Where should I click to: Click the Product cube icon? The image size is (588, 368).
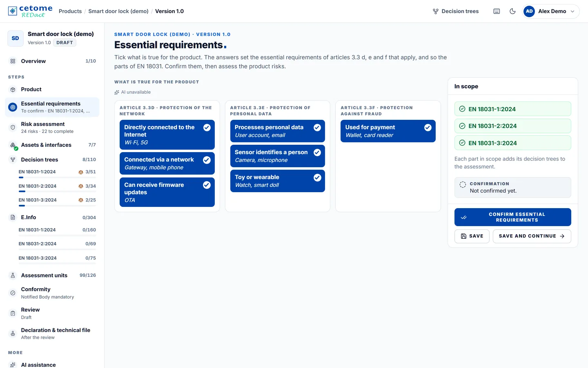pos(13,90)
